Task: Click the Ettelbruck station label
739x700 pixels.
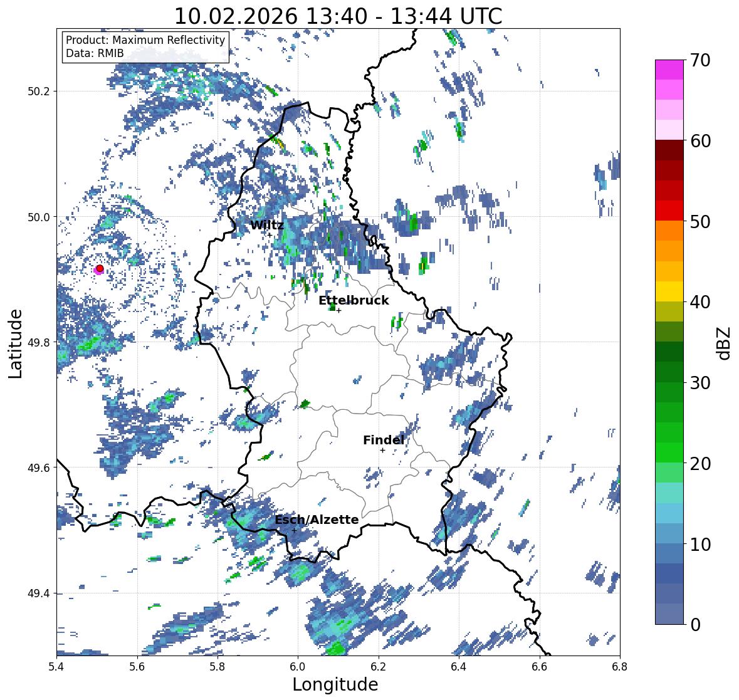Action: (354, 300)
